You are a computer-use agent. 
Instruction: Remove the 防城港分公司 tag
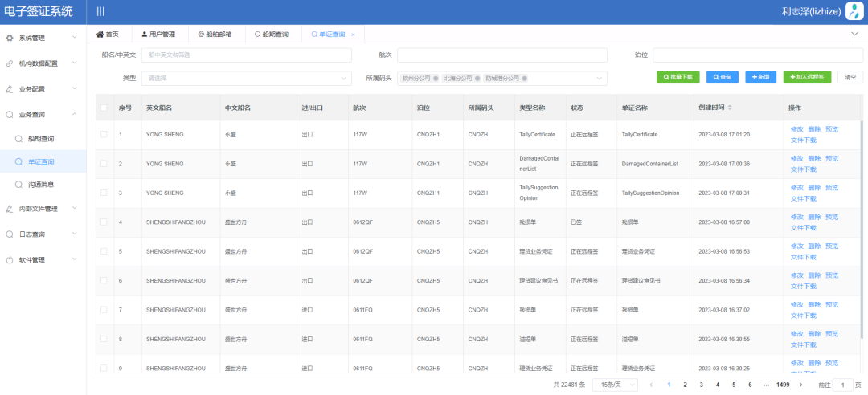point(526,79)
